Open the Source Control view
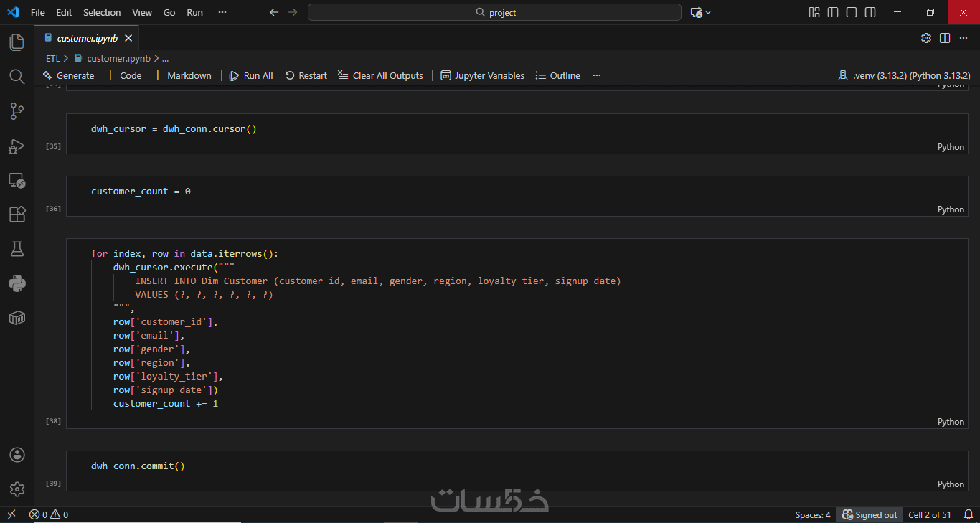 [x=17, y=111]
